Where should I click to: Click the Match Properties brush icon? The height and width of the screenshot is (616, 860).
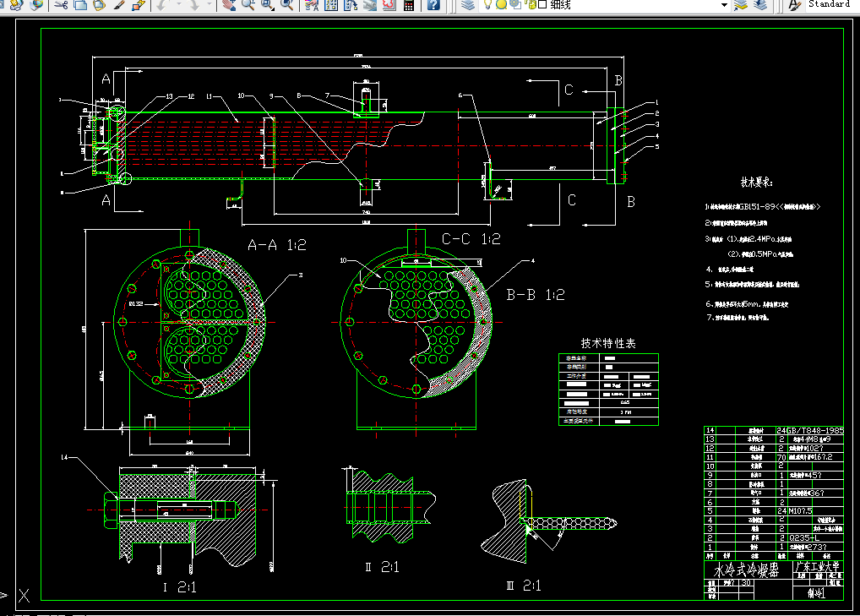point(119,4)
